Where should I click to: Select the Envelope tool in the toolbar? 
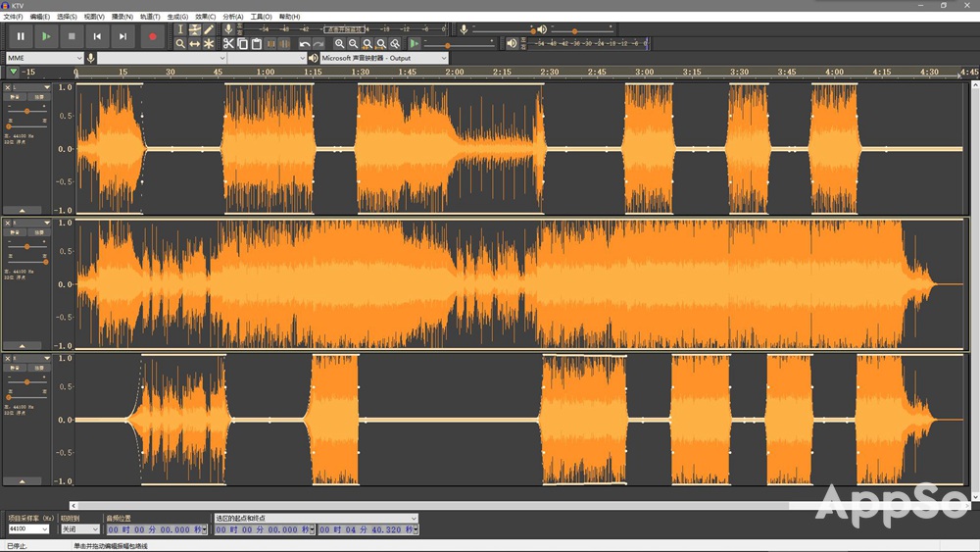click(x=194, y=29)
